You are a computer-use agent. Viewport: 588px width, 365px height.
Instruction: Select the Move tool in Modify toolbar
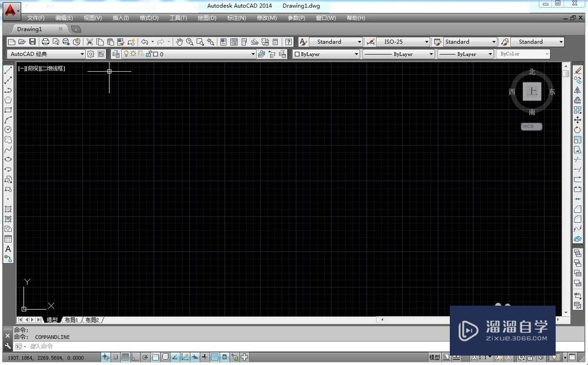point(577,120)
